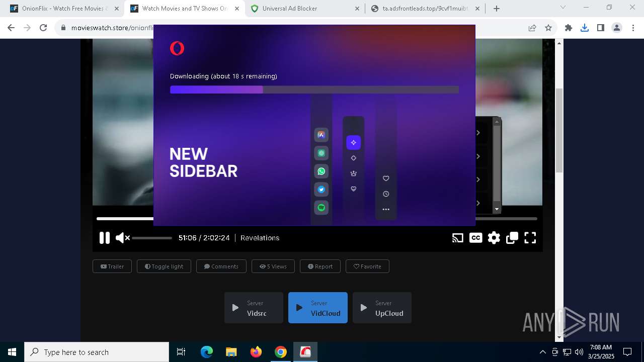Toggle closed captions CC button

475,238
